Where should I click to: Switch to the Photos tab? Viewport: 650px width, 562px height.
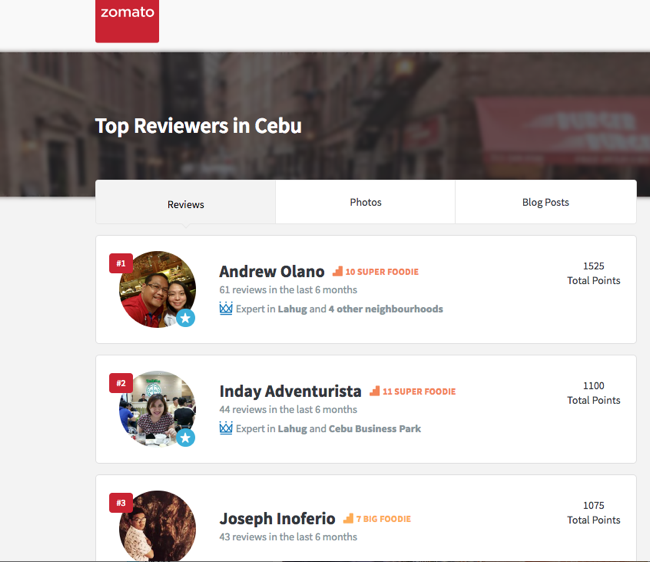pos(365,202)
